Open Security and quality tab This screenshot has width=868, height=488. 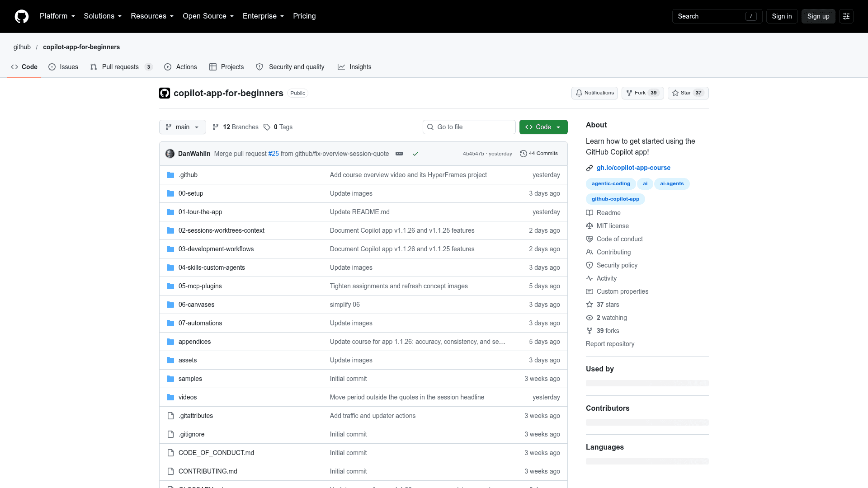290,67
